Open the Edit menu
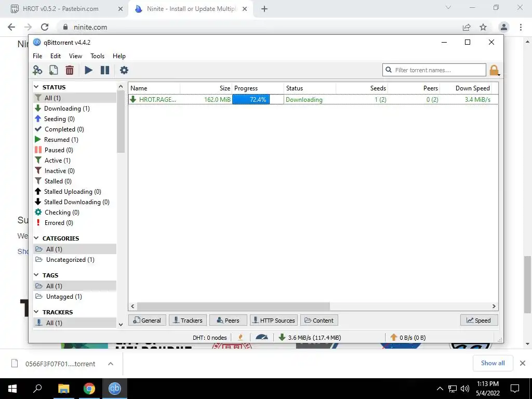The height and width of the screenshot is (399, 532). (x=55, y=56)
